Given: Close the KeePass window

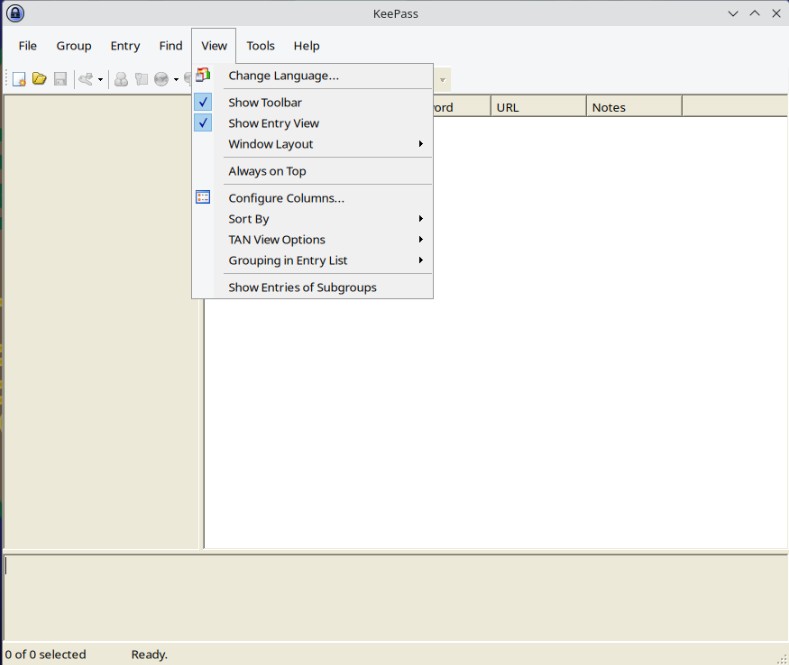Looking at the screenshot, I should click(776, 14).
